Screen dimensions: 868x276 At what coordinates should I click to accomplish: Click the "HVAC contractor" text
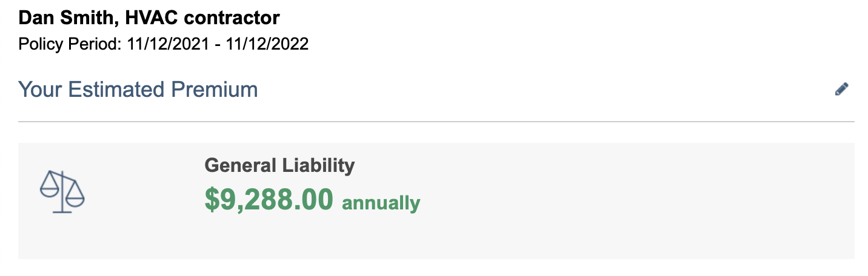tap(202, 18)
